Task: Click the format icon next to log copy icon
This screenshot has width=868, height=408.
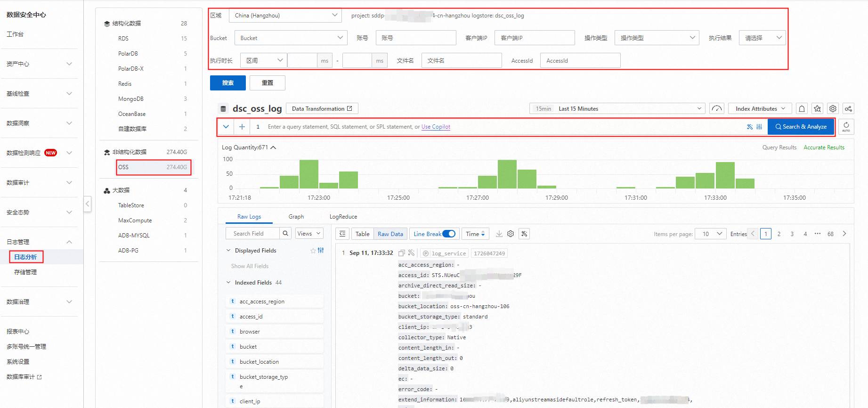Action: [411, 253]
